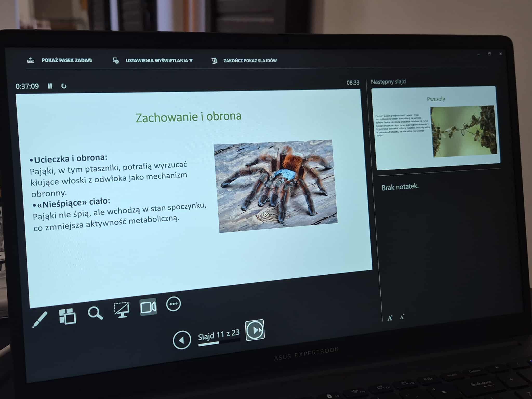Decrease the notes text size

click(402, 317)
